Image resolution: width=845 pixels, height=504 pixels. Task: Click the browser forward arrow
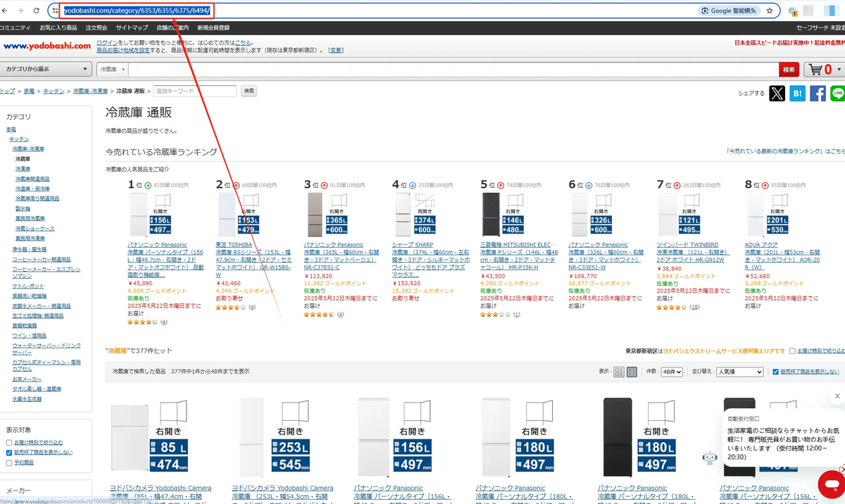21,11
